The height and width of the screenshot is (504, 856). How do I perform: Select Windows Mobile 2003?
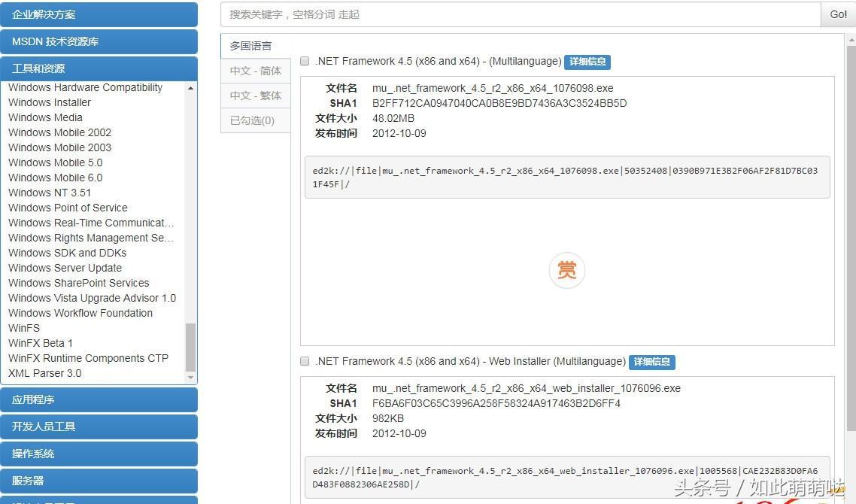(59, 147)
